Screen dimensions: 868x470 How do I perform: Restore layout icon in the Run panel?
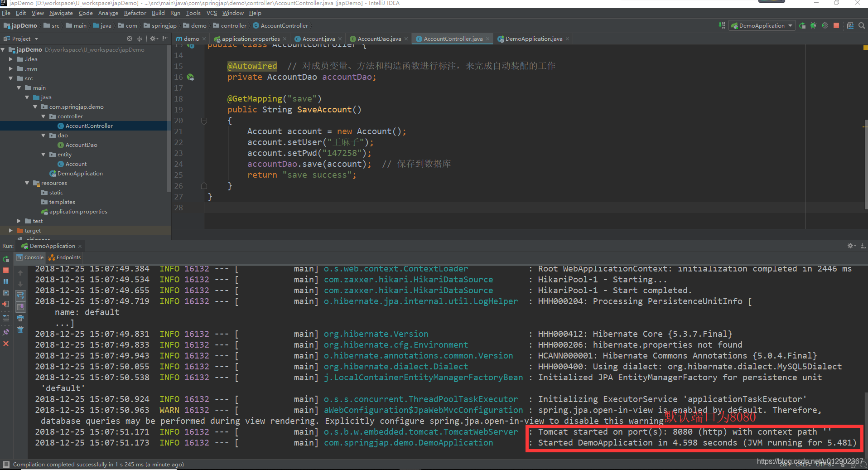(6, 318)
